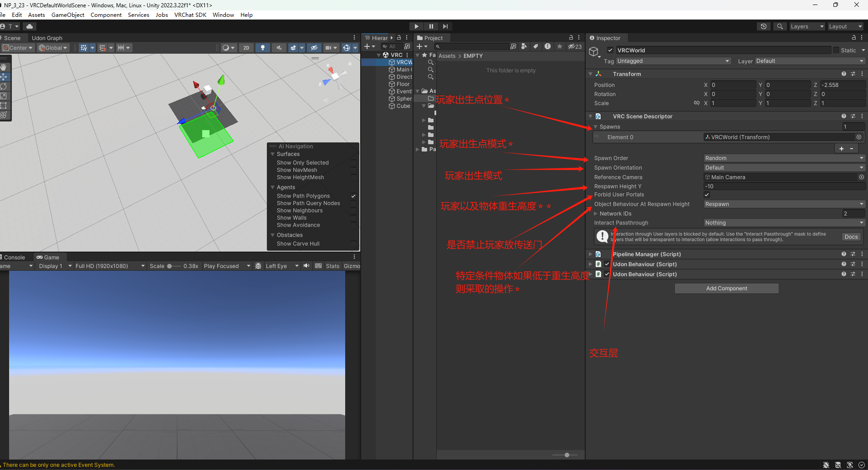868x470 pixels.
Task: Remove a spawn element with minus button
Action: (852, 149)
